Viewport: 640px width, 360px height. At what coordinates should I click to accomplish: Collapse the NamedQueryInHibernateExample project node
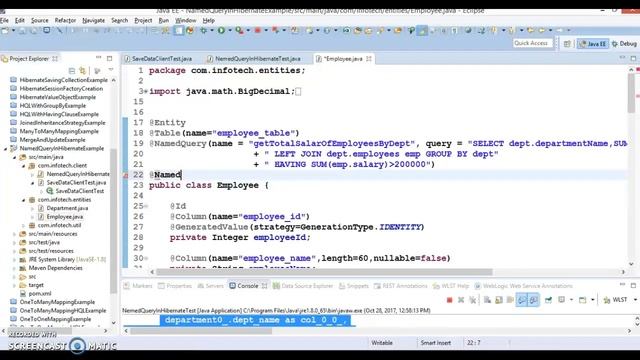point(6,149)
